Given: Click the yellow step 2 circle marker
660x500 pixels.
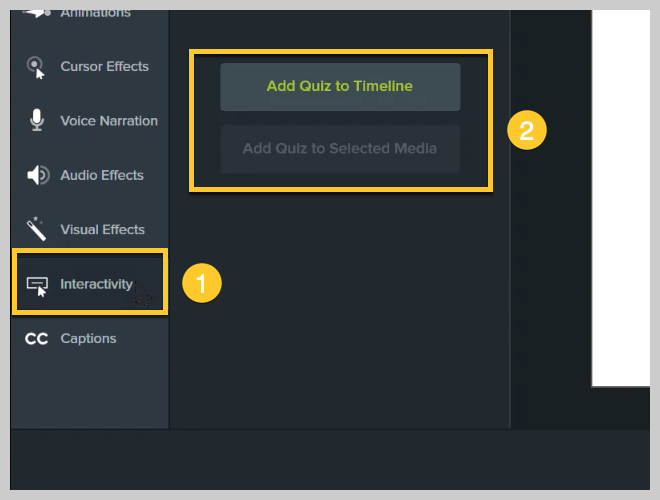Looking at the screenshot, I should point(527,130).
